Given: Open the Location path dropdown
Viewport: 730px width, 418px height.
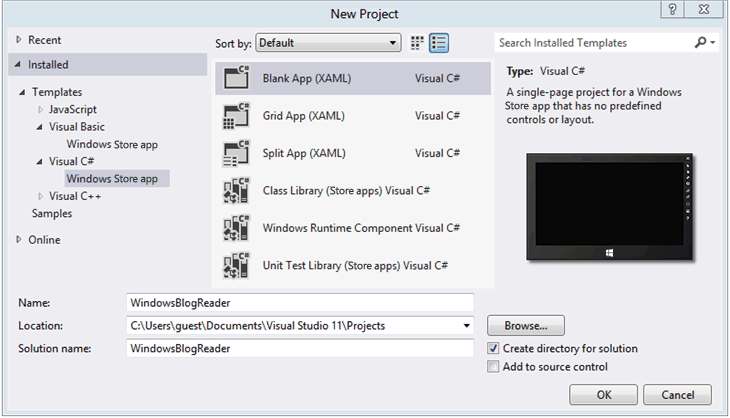Looking at the screenshot, I should [x=467, y=325].
